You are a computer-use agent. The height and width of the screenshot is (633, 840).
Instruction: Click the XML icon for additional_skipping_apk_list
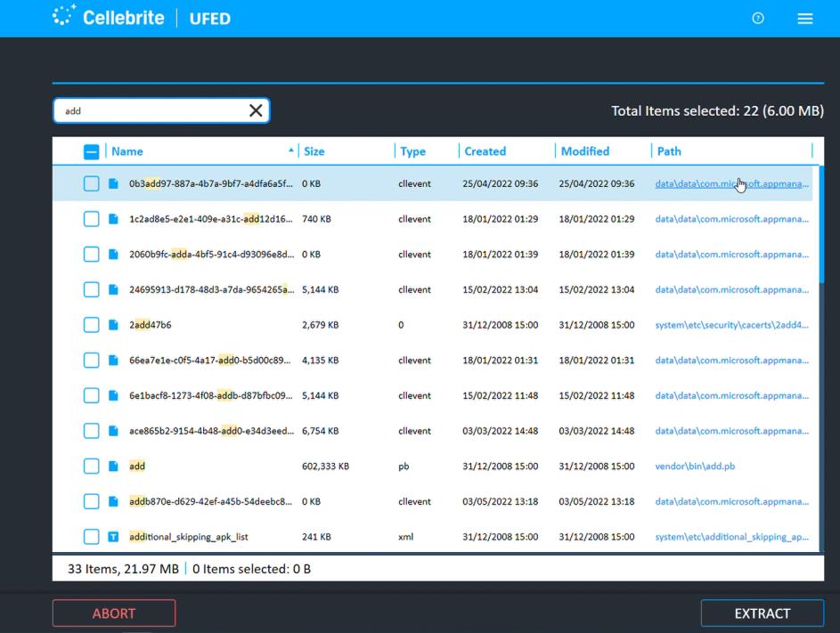pyautogui.click(x=113, y=537)
